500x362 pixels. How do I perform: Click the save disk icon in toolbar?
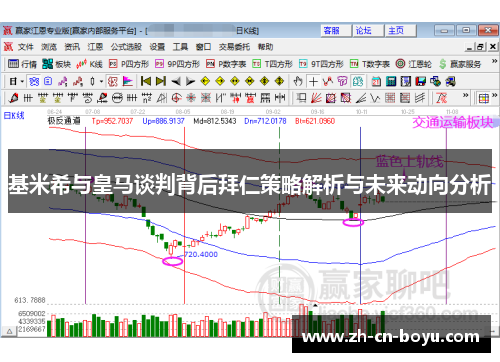click(x=421, y=81)
